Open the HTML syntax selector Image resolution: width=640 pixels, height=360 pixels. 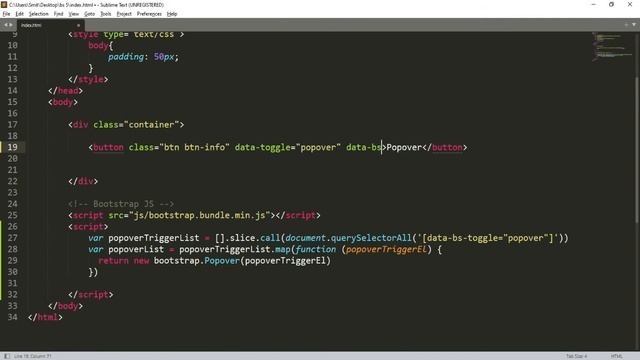[617, 356]
